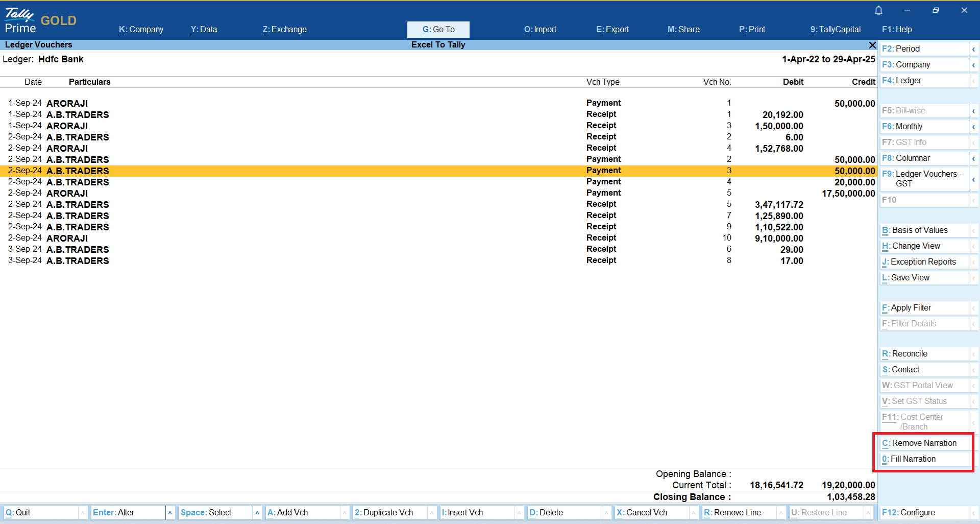
Task: Expand the F6 Monthly chevron arrow
Action: [x=973, y=127]
